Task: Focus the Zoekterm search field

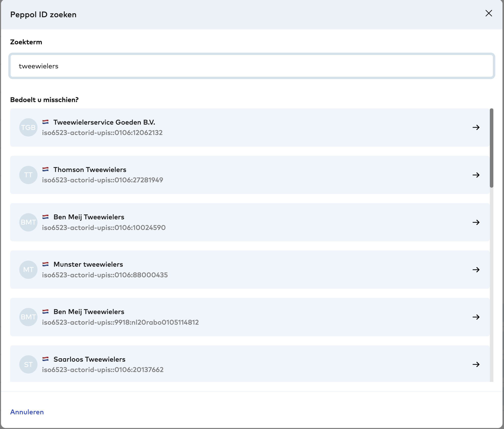Action: (252, 66)
